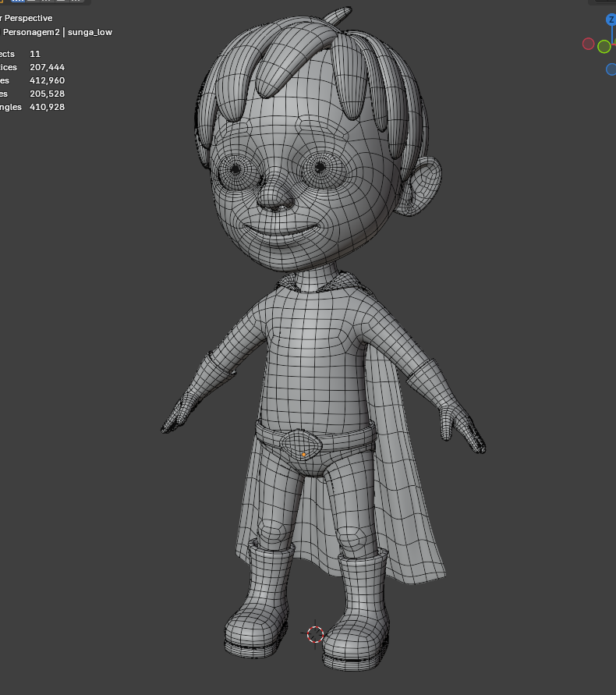
Task: Click the vertices count '207,444'
Action: pos(47,67)
